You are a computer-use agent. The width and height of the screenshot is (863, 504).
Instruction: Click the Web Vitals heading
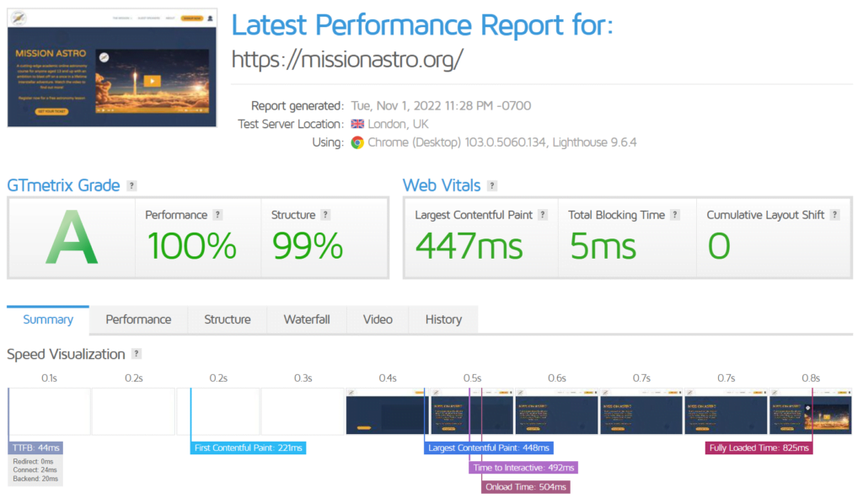click(x=442, y=185)
